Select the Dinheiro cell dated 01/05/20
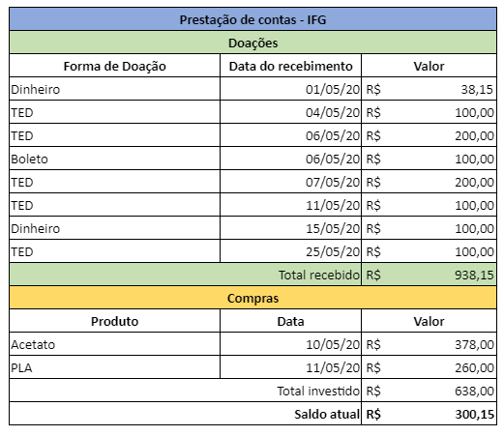 click(115, 89)
